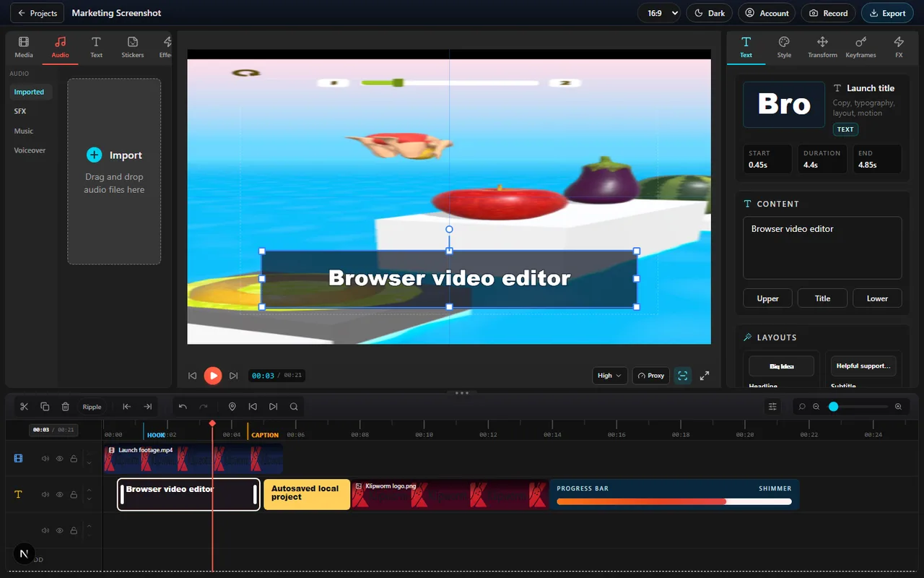
Task: Delete clip with the trash icon
Action: (66, 407)
